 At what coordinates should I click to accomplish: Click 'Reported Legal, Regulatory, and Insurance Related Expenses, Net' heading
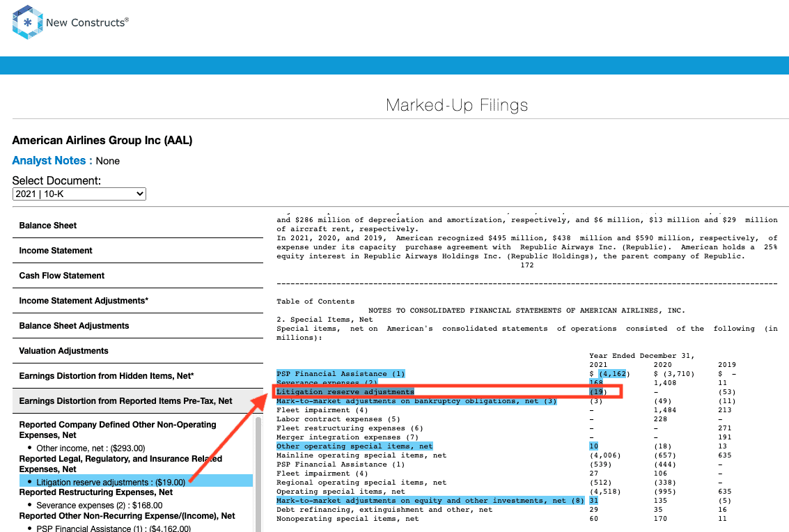pos(120,464)
